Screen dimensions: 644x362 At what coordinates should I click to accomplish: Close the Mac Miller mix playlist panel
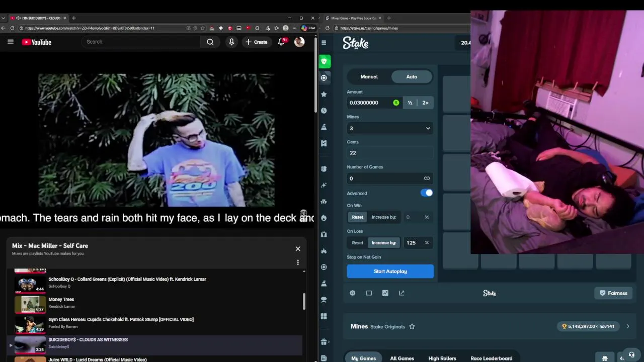point(298,249)
